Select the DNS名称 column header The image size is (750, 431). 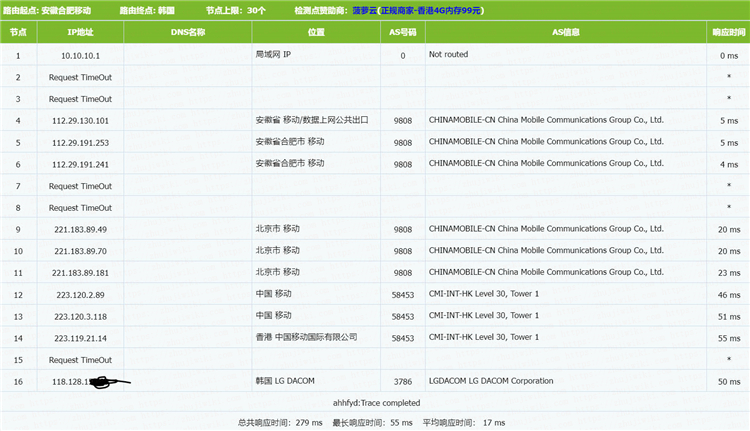tap(188, 32)
